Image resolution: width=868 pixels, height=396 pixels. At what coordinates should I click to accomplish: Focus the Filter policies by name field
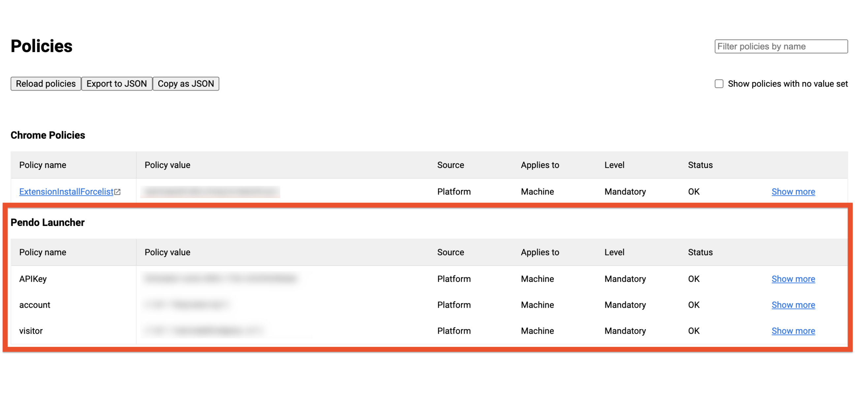781,46
